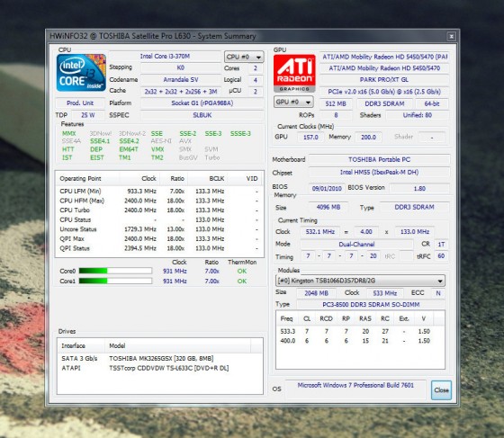Select the TOSHIBA MK3265GSX drive row

coord(160,358)
